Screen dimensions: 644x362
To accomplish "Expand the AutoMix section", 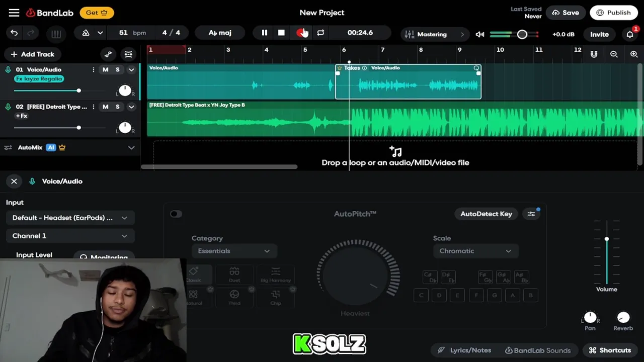I will pos(131,148).
